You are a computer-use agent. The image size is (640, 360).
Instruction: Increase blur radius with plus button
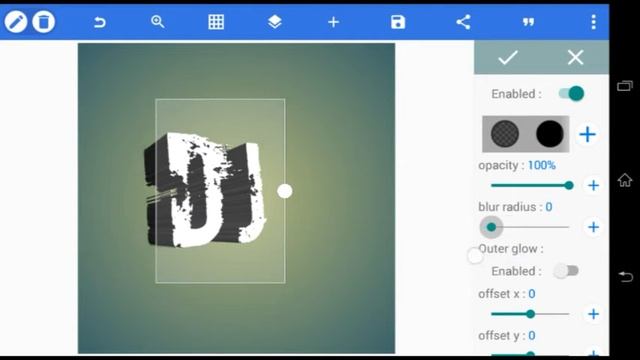point(593,227)
